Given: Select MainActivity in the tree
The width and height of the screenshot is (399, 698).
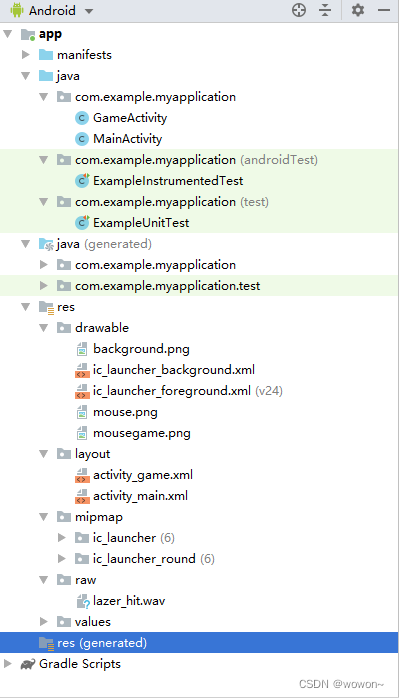Looking at the screenshot, I should (x=127, y=139).
